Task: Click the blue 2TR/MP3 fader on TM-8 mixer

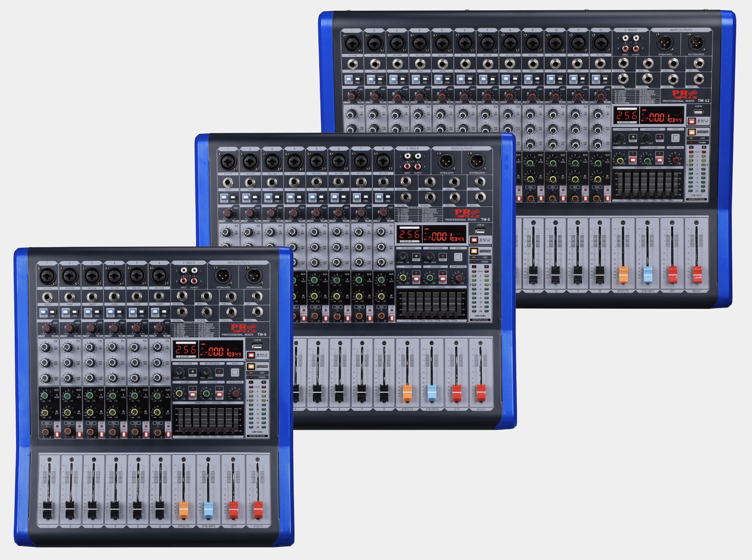Action: click(432, 393)
